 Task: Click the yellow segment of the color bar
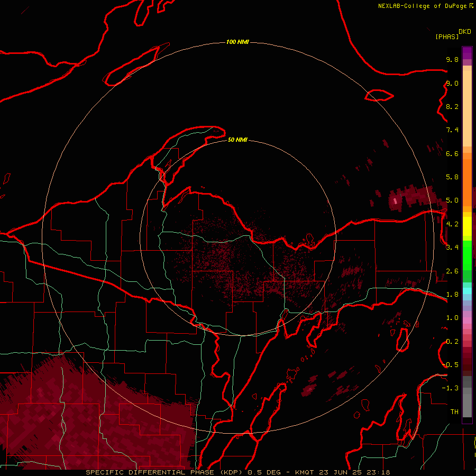pos(467,226)
